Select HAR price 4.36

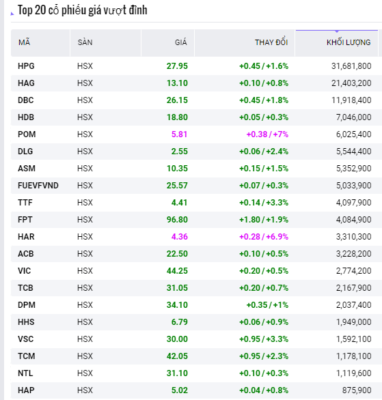tap(179, 237)
